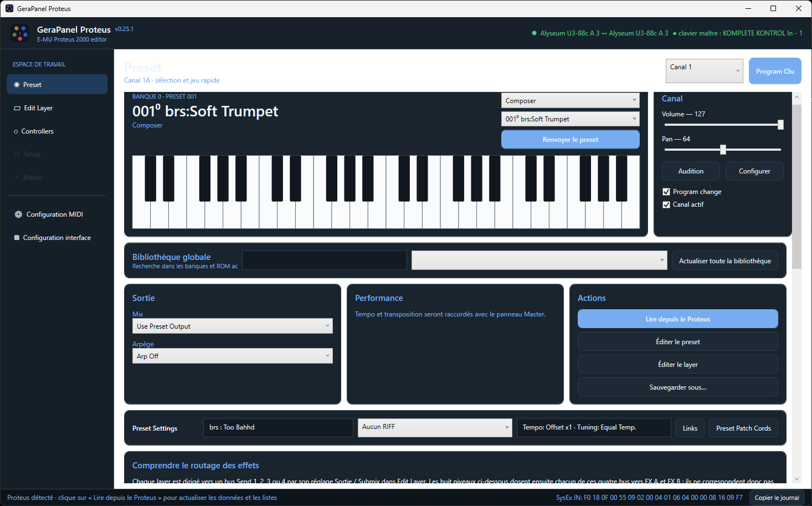This screenshot has height=506, width=812.
Task: Click the 'ESPACE DE TRAVAIL' sidebar heading
Action: 39,64
